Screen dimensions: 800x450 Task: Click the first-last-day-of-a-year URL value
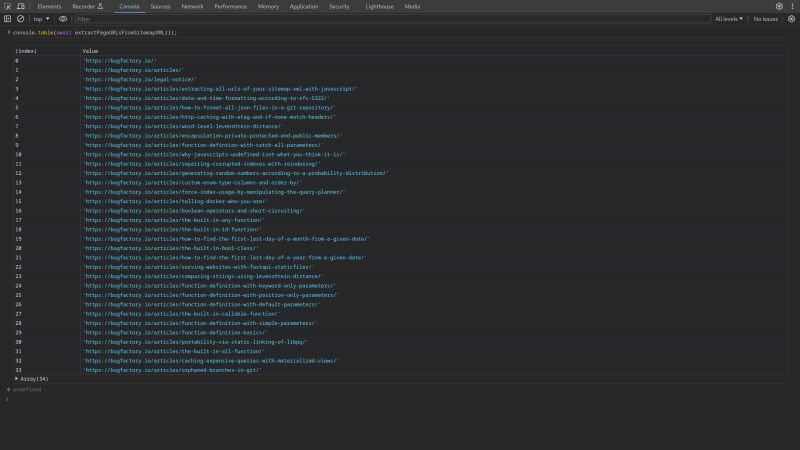[x=224, y=258]
